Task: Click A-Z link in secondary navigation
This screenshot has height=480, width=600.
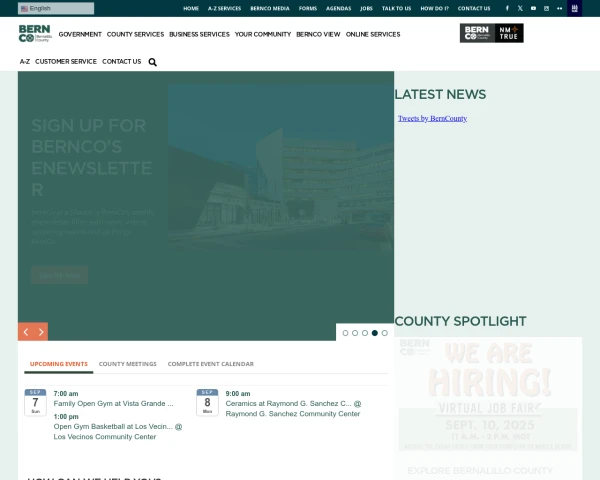Action: coord(25,62)
